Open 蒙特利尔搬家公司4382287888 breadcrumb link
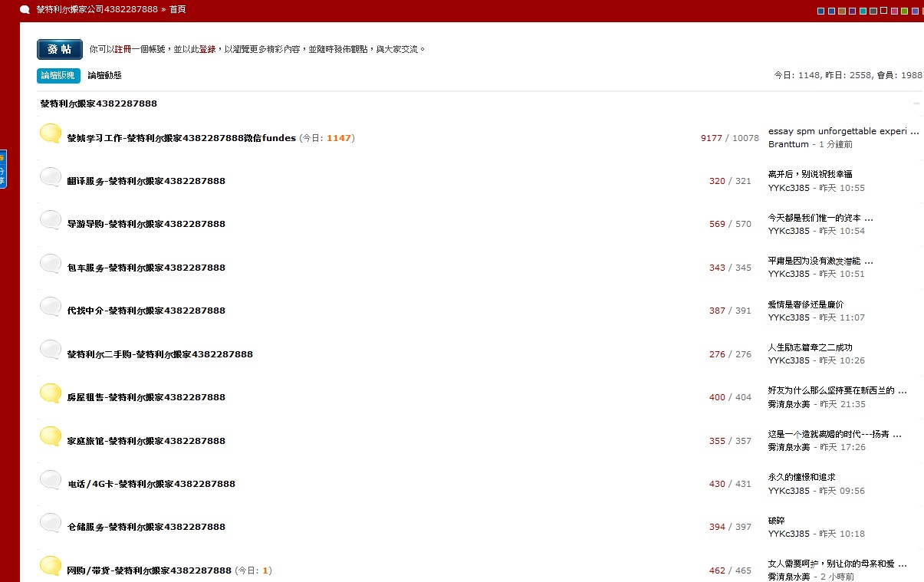 (x=97, y=9)
